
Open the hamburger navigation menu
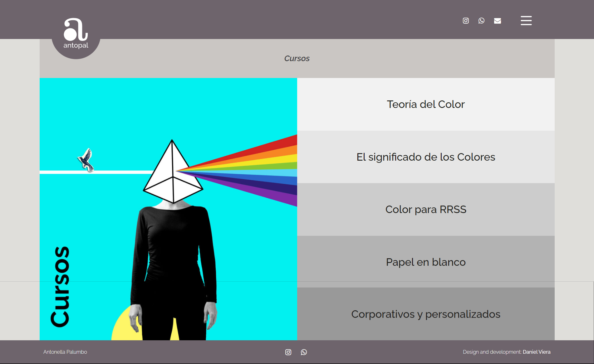(x=526, y=21)
